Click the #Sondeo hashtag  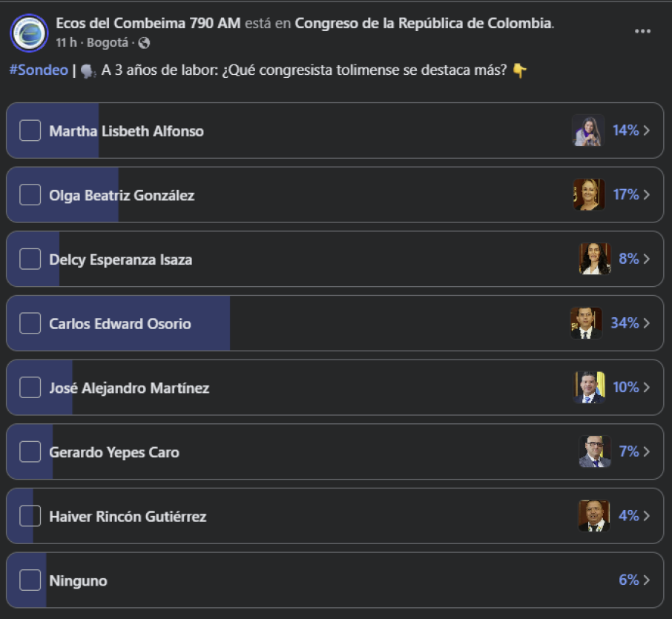tap(37, 70)
